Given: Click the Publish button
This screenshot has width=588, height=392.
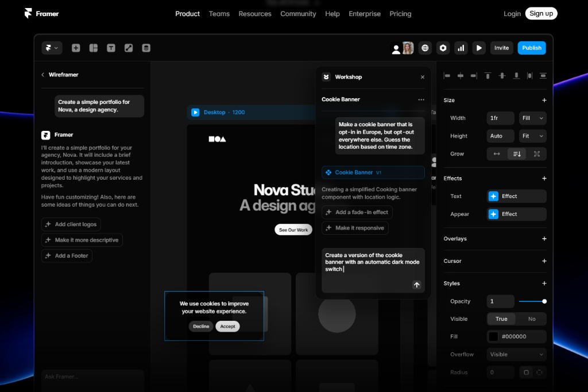Looking at the screenshot, I should click(532, 48).
